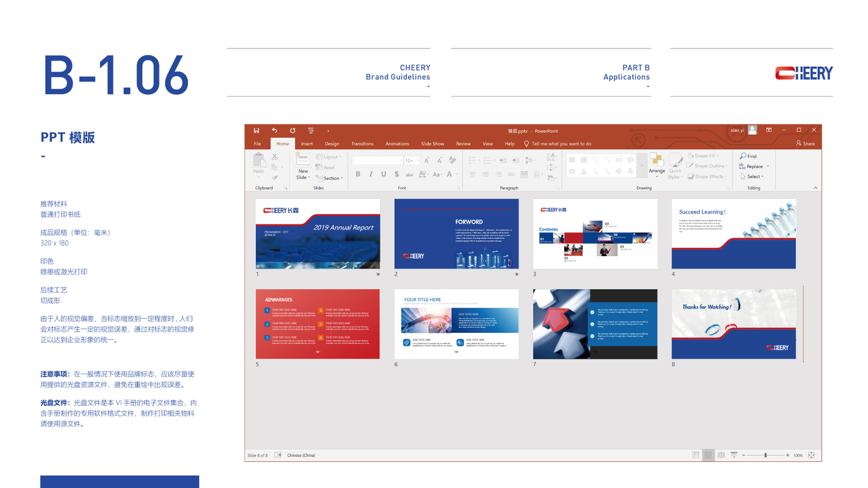Open the Section dropdown
The width and height of the screenshot is (868, 488).
330,179
